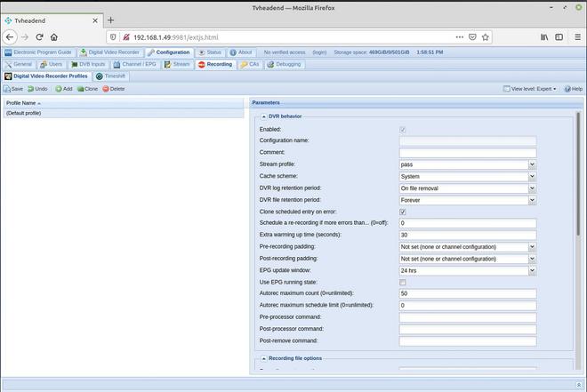Screen dimensions: 587x392
Task: Click the Save profile icon
Action: coord(7,89)
